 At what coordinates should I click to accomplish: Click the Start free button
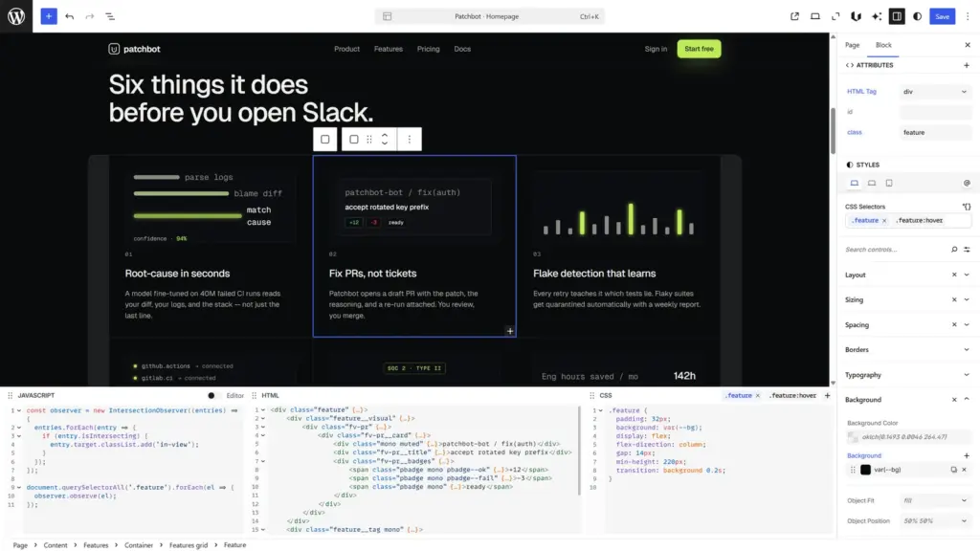[x=699, y=49]
